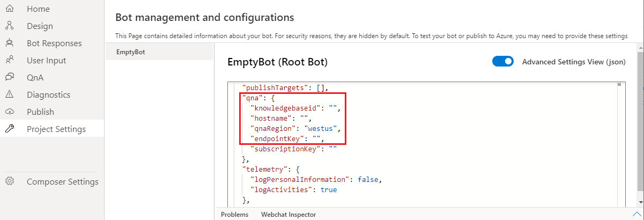
Task: Open Design via its flow icon
Action: [x=9, y=26]
